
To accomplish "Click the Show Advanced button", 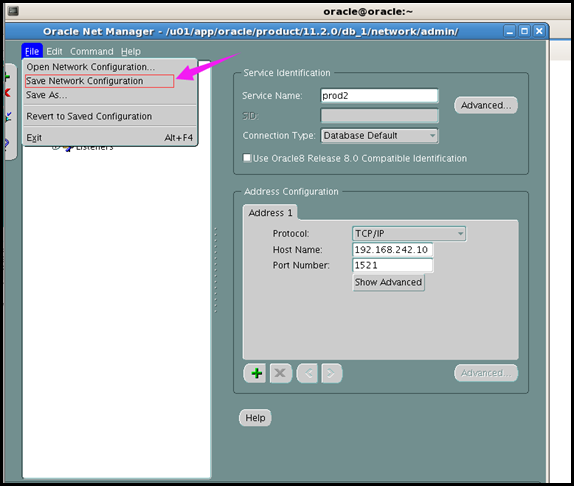I will pyautogui.click(x=388, y=282).
